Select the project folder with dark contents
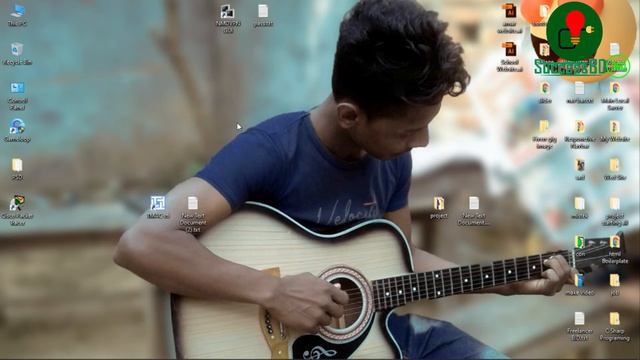640x360 pixels. (439, 208)
